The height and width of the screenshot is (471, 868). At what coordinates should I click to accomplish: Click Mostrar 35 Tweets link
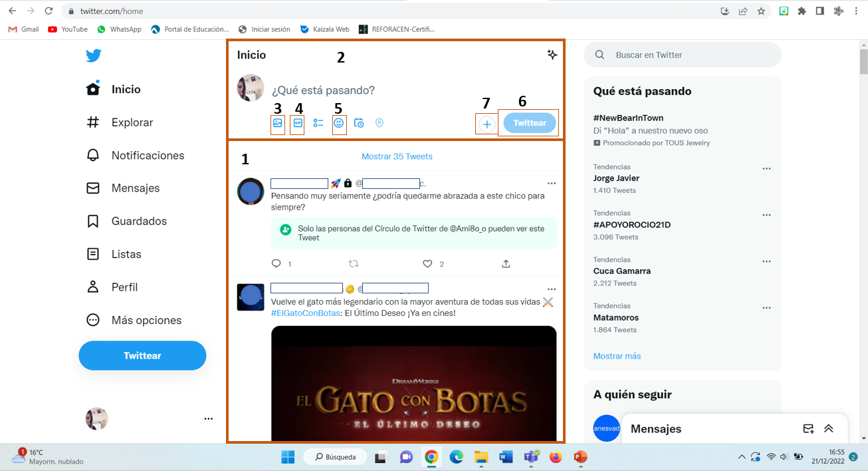397,156
